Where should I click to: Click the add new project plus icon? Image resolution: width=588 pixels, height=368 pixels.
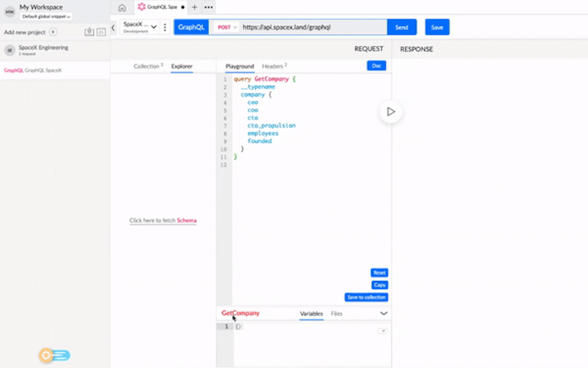[53, 32]
